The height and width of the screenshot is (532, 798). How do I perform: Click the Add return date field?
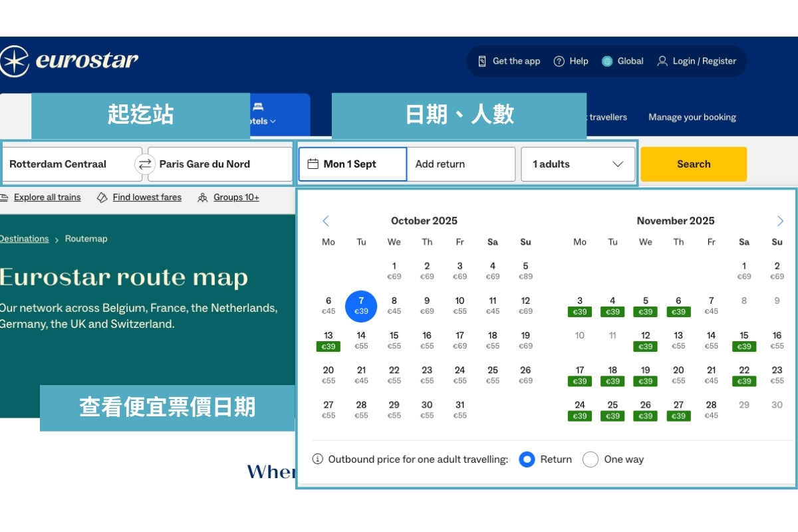pos(461,164)
